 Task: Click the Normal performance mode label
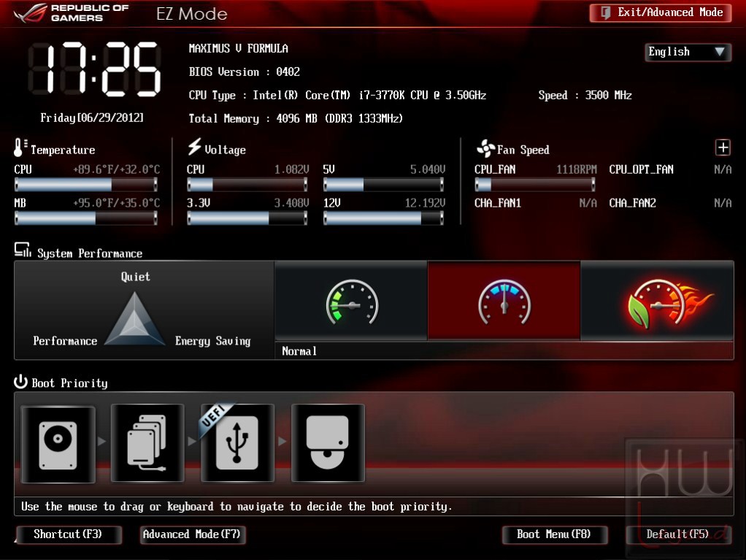[x=299, y=351]
